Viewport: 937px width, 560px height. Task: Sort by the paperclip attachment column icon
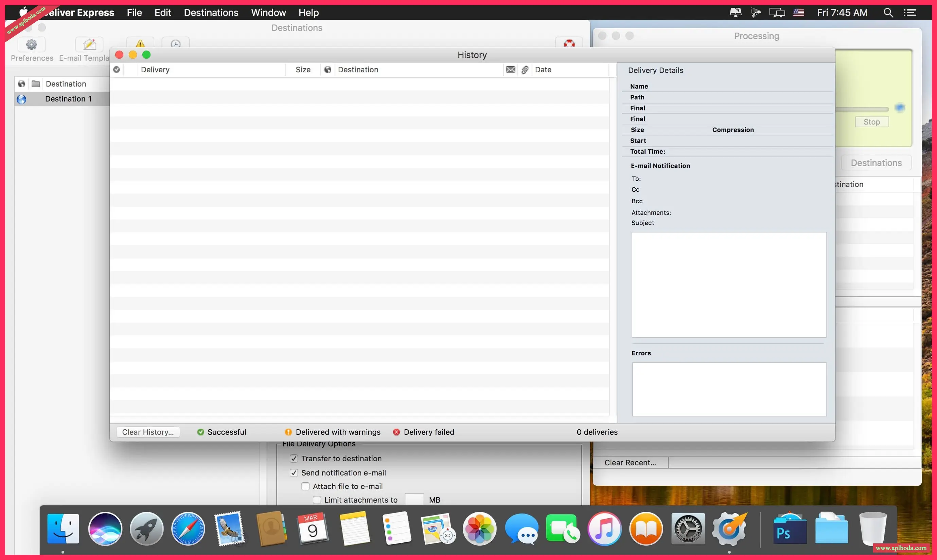click(x=525, y=70)
